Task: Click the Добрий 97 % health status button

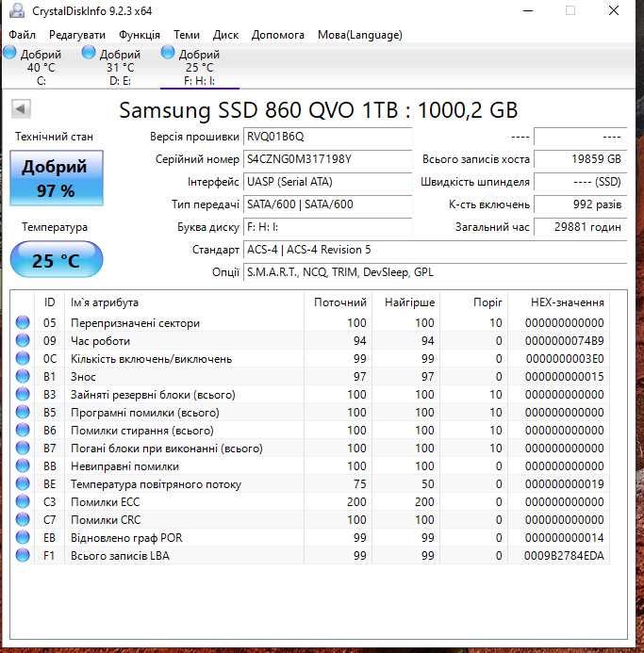Action: pos(57,178)
